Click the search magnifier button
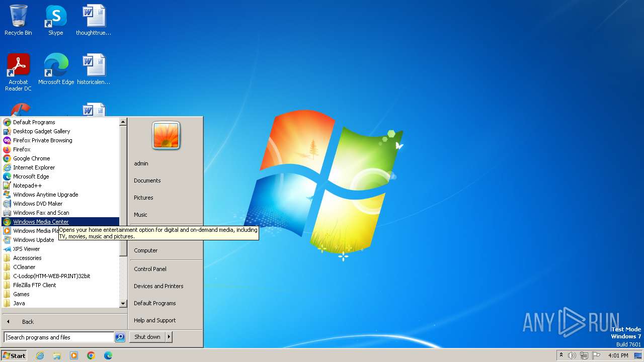Screen dimensions: 644x362 (x=120, y=337)
